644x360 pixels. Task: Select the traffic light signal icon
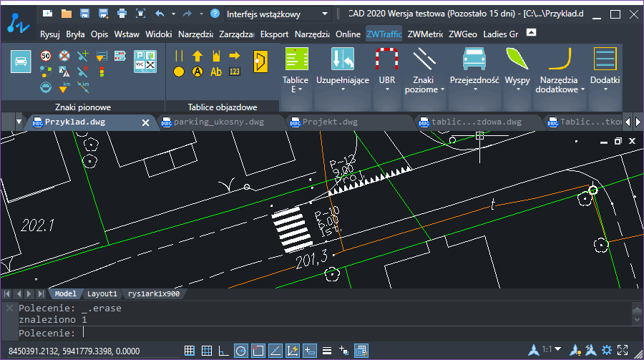pyautogui.click(x=102, y=72)
